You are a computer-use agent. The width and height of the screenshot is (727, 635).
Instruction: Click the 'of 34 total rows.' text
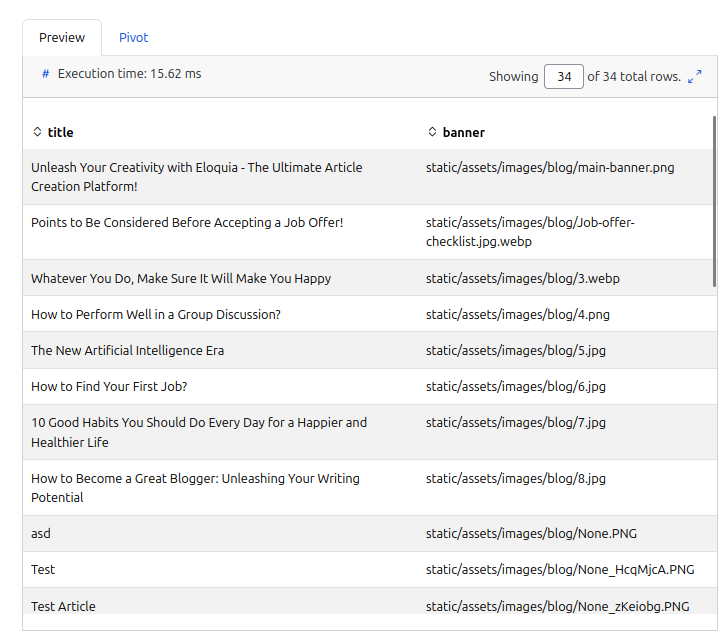pyautogui.click(x=634, y=76)
